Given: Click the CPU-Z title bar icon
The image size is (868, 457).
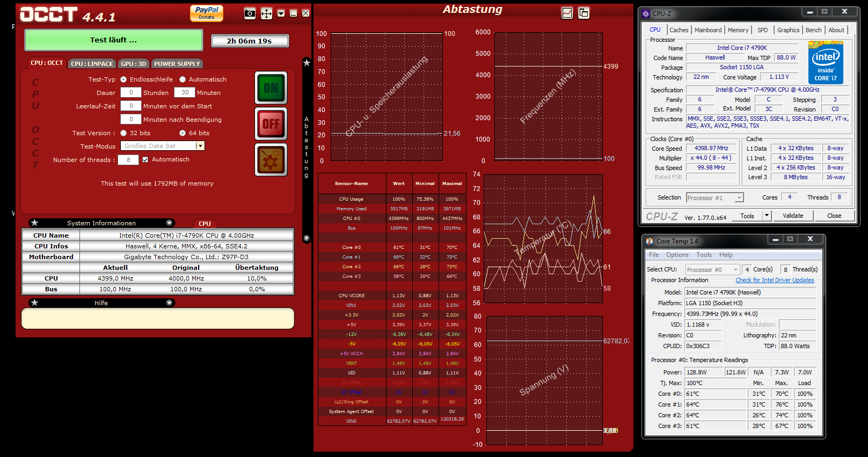Looking at the screenshot, I should point(646,13).
